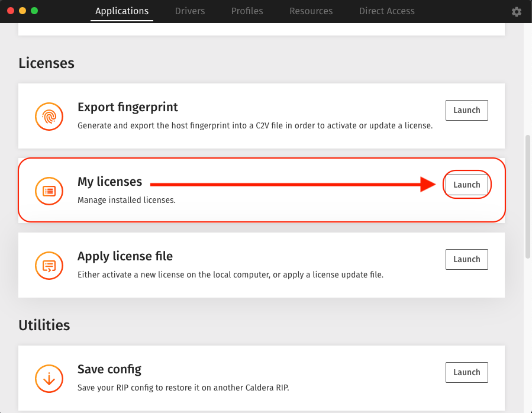
Task: Click the 'Apply license file' heading
Action: [x=125, y=256]
